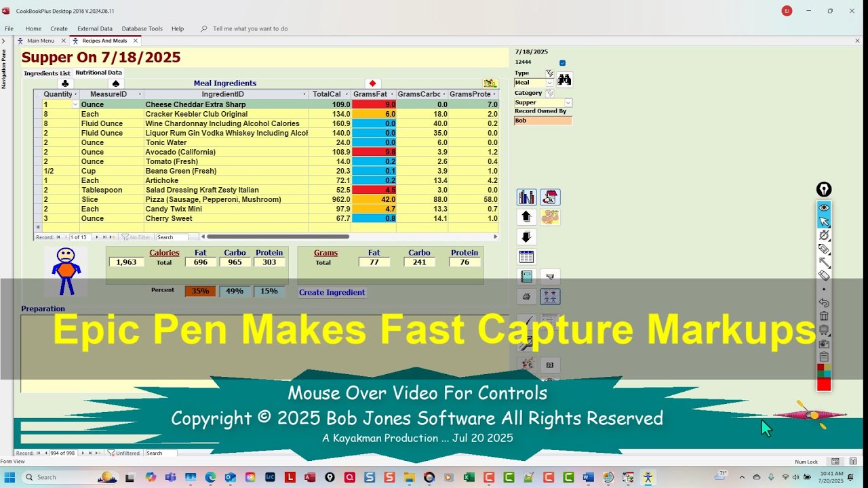
Task: Open the GramsFat column header dropdown
Action: click(x=393, y=94)
